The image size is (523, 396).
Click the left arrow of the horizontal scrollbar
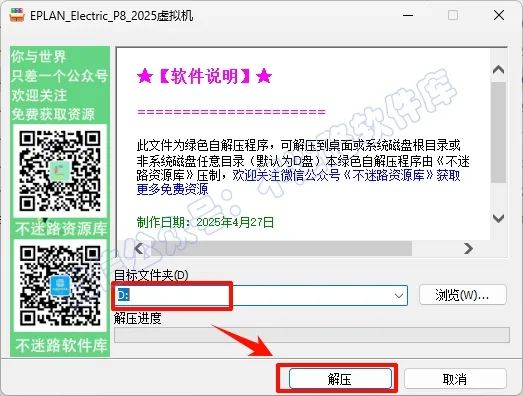pos(139,248)
